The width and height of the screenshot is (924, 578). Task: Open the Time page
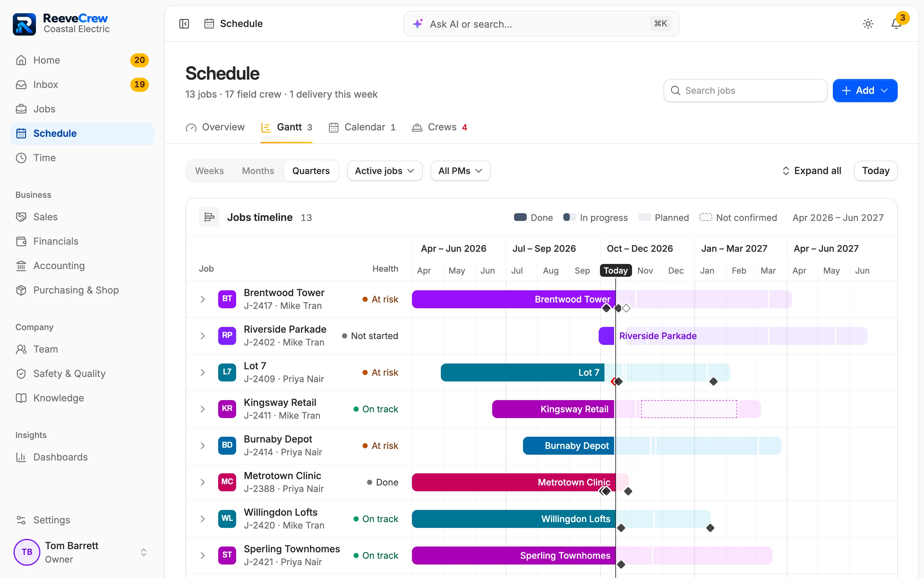(x=82, y=158)
